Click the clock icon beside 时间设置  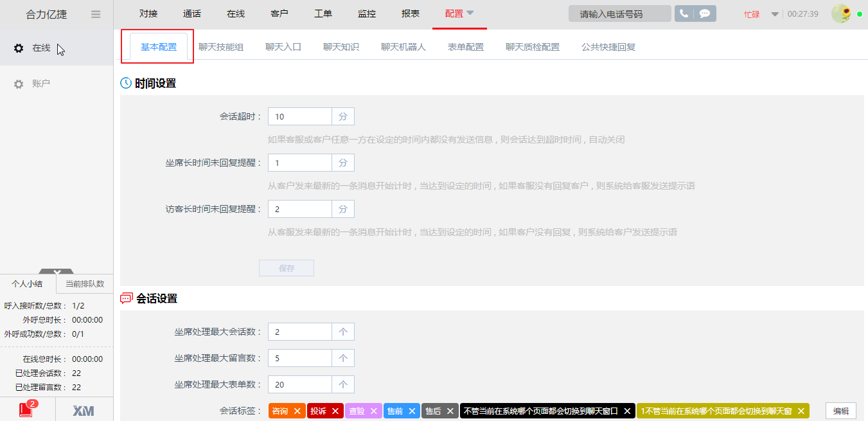[x=124, y=82]
